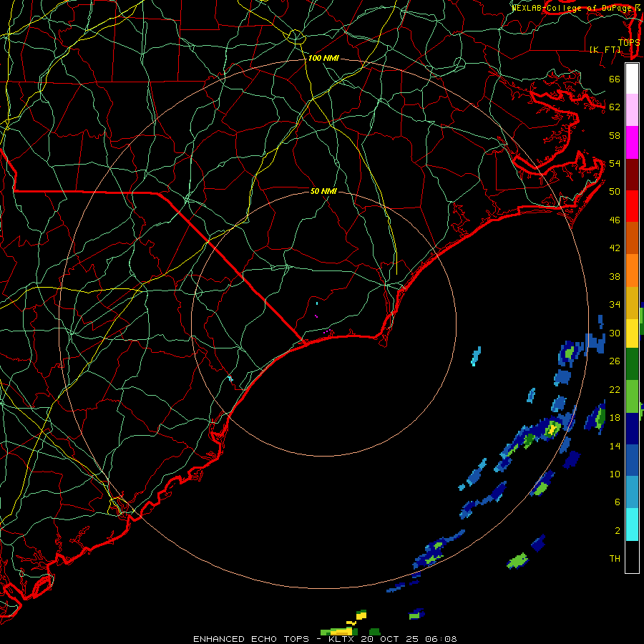
Task: Click the small cyan echo near South Carolina coast
Action: point(230,379)
